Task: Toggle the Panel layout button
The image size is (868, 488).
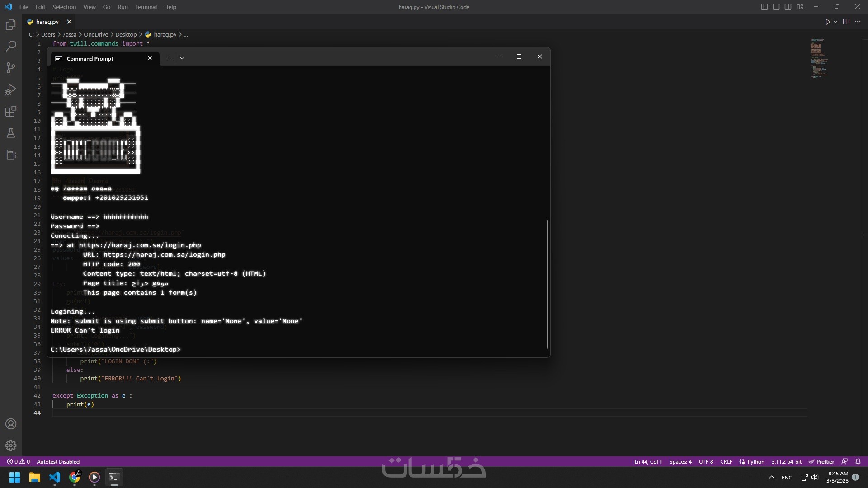Action: click(x=776, y=7)
